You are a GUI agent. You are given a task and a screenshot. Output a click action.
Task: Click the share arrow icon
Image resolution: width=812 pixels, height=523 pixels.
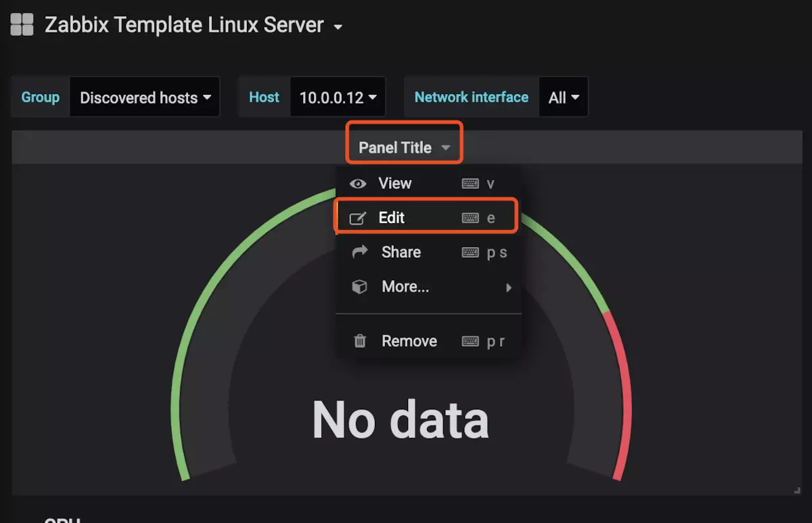click(x=360, y=252)
